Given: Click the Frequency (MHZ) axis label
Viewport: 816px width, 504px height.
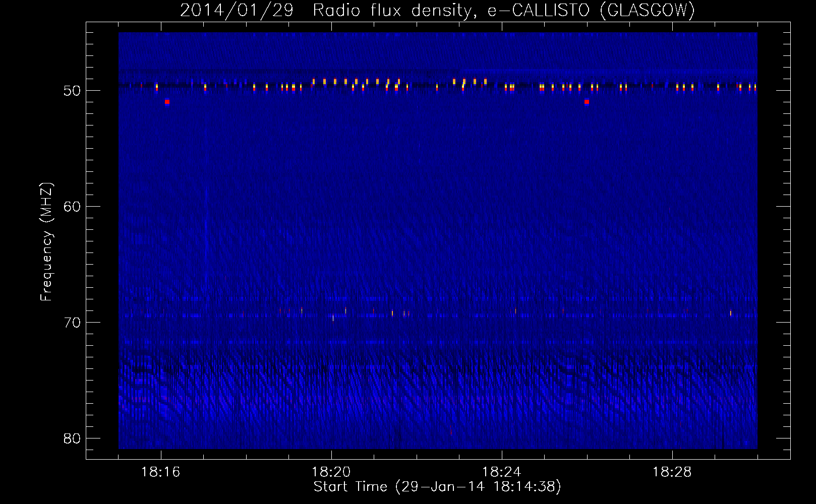Looking at the screenshot, I should (x=46, y=242).
